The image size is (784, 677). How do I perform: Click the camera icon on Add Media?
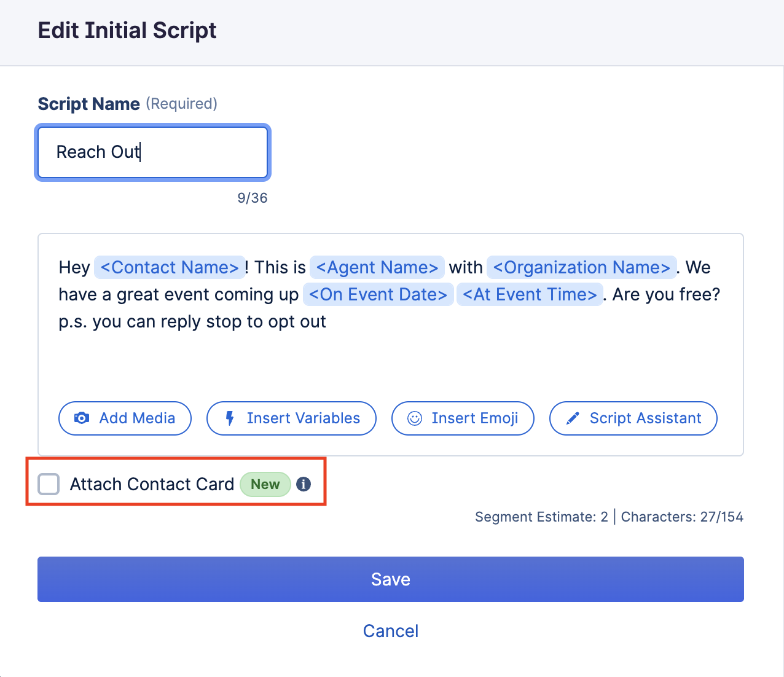81,418
